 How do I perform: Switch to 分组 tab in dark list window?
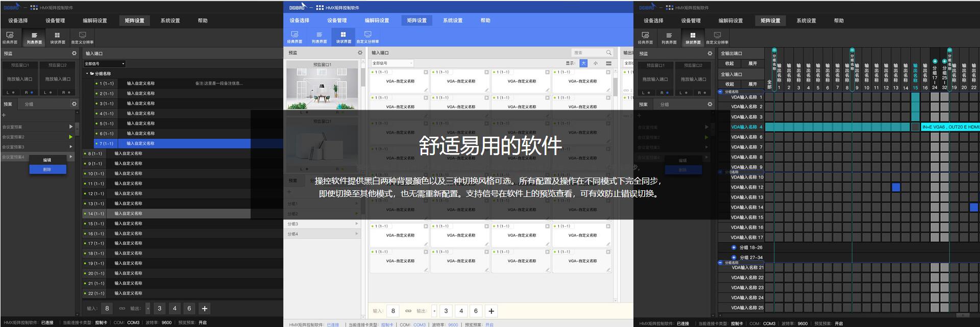(x=29, y=104)
